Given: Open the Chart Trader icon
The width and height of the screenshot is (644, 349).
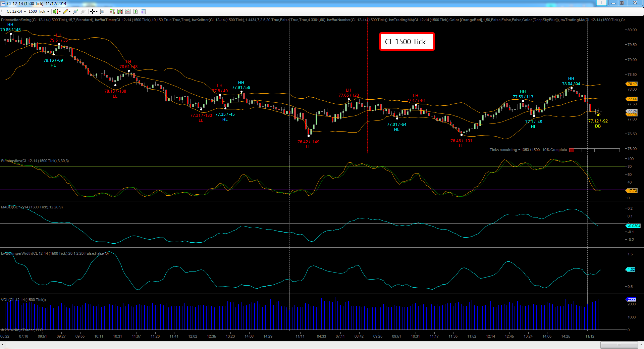Looking at the screenshot, I should pos(112,11).
